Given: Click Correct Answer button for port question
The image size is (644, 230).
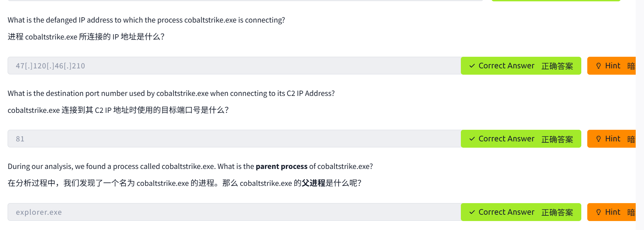Looking at the screenshot, I should pyautogui.click(x=521, y=139).
